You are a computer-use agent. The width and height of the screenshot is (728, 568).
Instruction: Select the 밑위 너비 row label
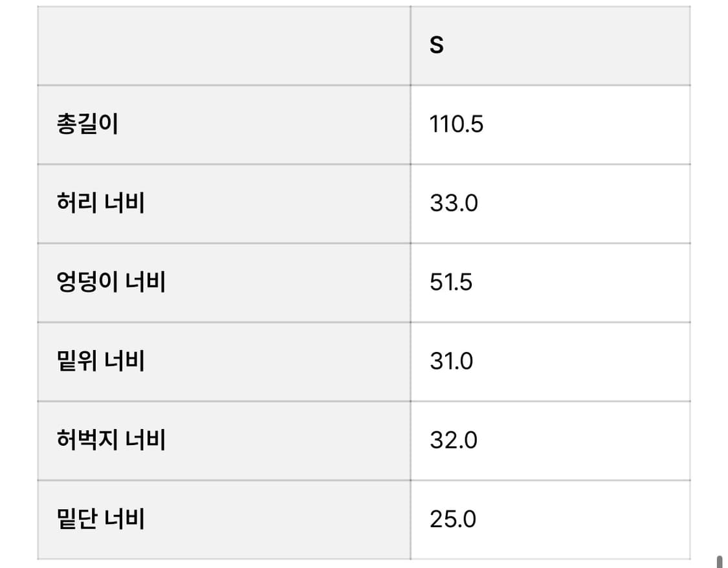[x=100, y=361]
